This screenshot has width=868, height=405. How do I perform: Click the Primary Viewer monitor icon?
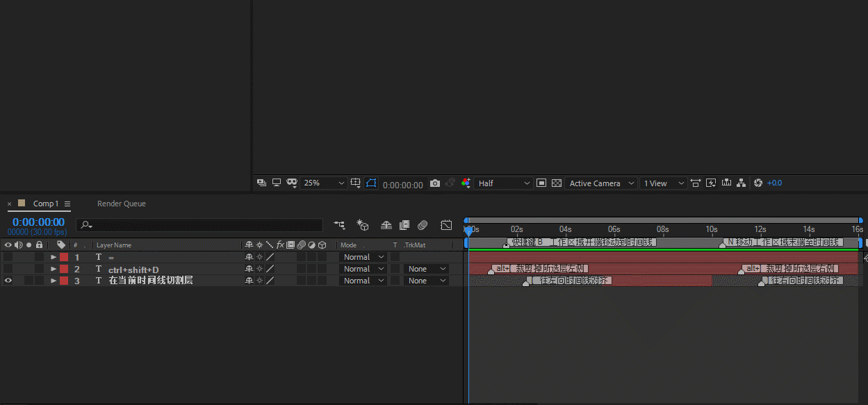click(x=277, y=183)
